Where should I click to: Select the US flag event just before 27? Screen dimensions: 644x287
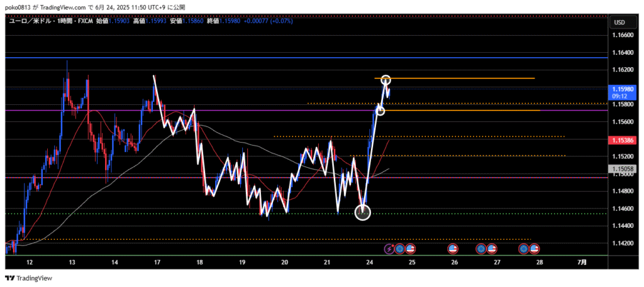click(x=491, y=249)
